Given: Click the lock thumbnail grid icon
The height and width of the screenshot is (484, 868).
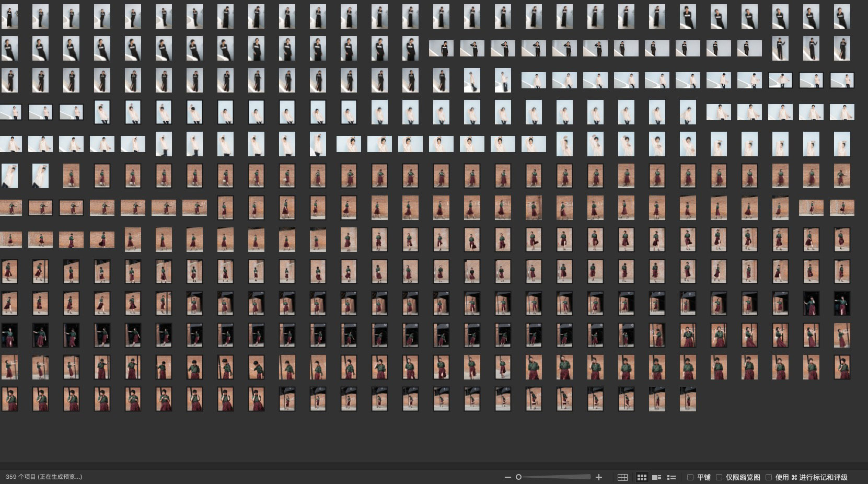Looking at the screenshot, I should click(622, 477).
